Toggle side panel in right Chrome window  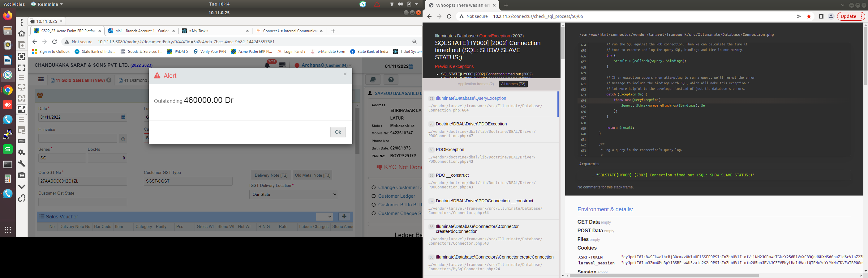tap(821, 16)
